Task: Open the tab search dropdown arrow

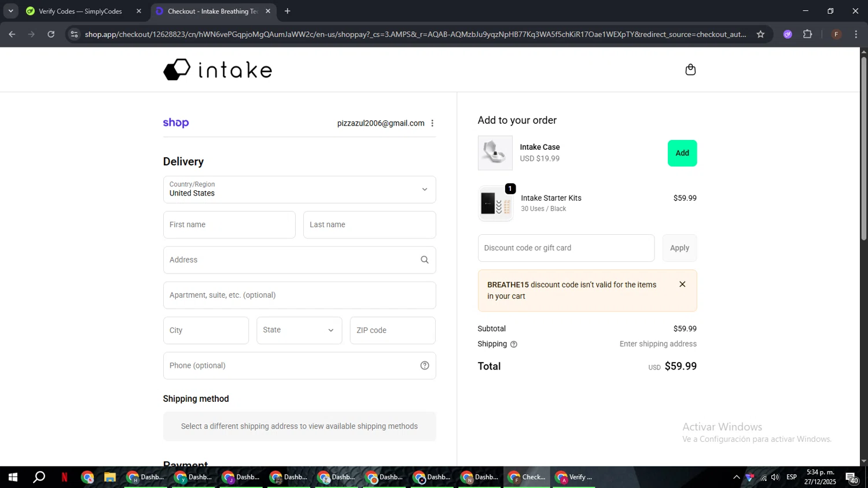Action: pos(10,11)
